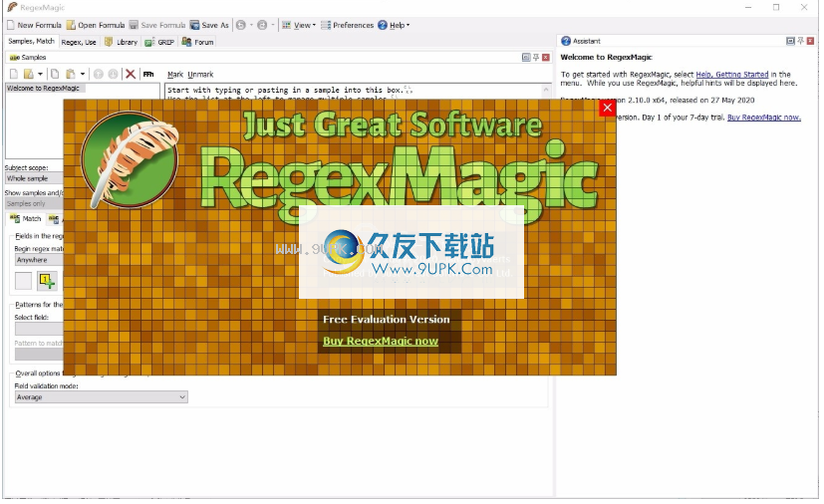824x504 pixels.
Task: Click the Free Evaluation Version text
Action: [x=387, y=319]
